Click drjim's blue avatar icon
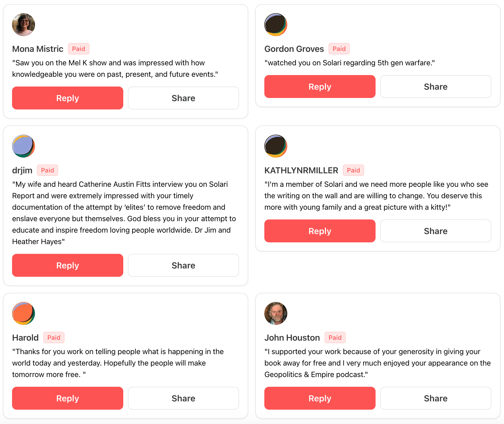The image size is (504, 424). [24, 146]
